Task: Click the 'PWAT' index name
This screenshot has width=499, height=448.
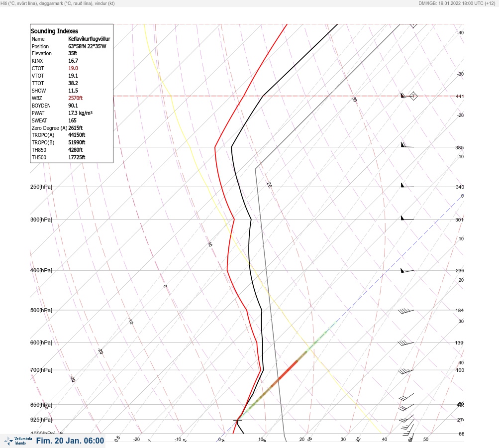Action: [x=38, y=113]
